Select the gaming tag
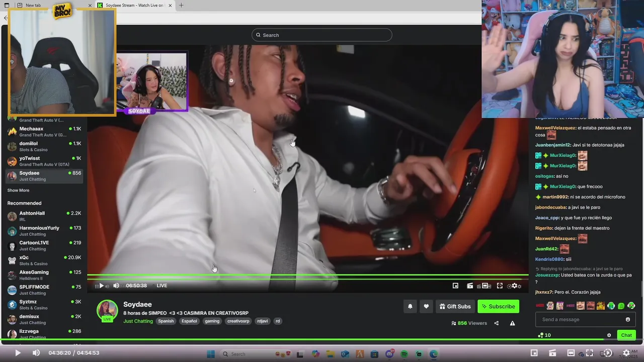The height and width of the screenshot is (362, 644). [212, 321]
